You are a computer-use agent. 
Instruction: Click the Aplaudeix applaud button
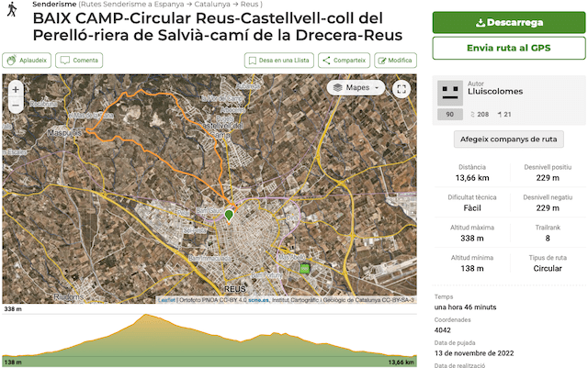click(x=26, y=61)
